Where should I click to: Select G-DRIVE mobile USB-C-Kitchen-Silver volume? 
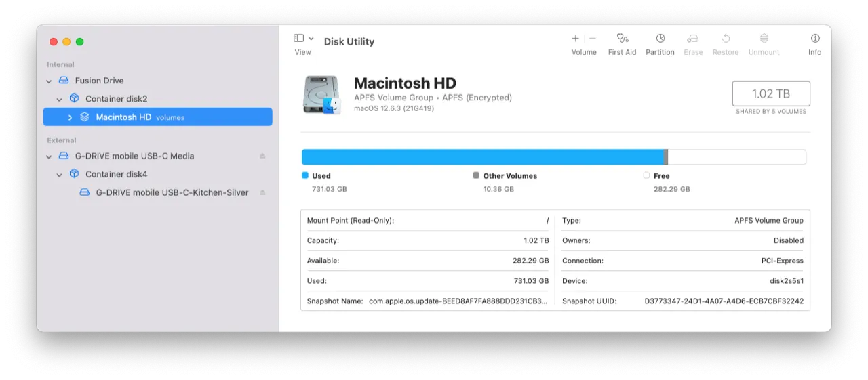pyautogui.click(x=172, y=192)
